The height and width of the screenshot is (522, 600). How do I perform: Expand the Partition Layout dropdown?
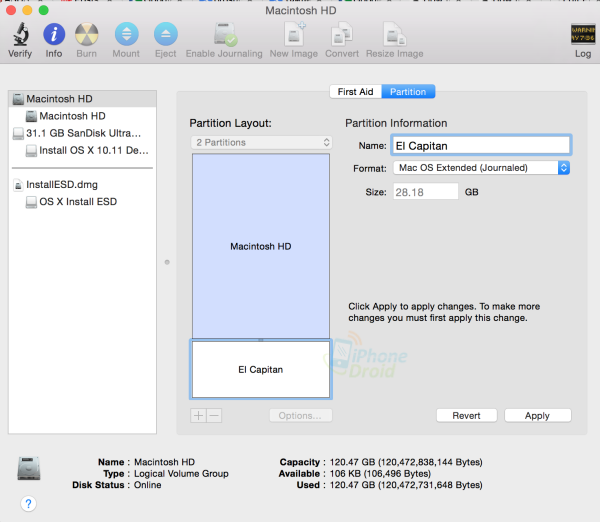tap(261, 143)
